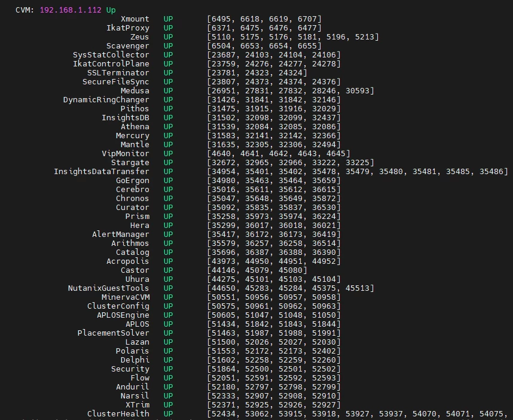
Task: Click DynamicRingChanger service name
Action: (106, 100)
